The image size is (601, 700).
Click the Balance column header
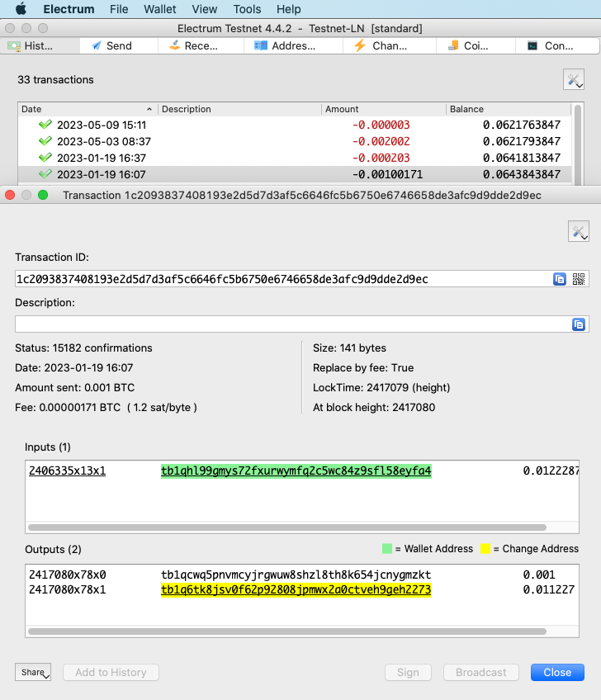point(509,109)
